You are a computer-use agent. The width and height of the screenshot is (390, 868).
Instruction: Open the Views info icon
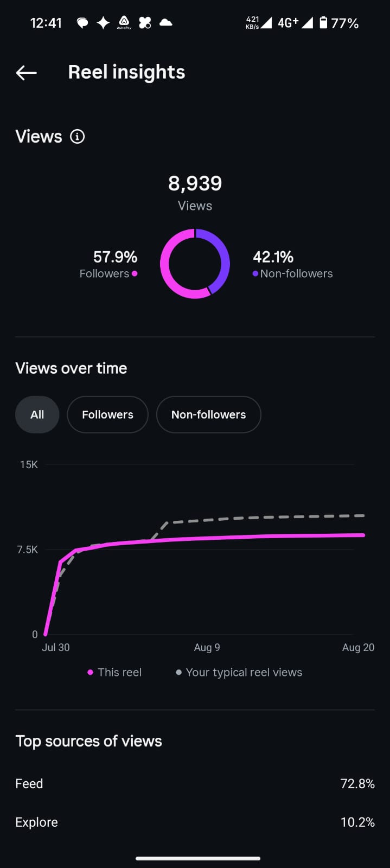point(78,137)
